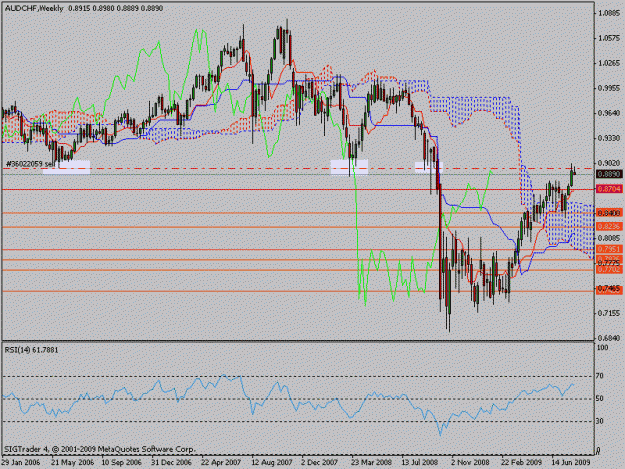Click the orange 0.7702 level price tag
The height and width of the screenshot is (469, 625).
click(x=609, y=270)
